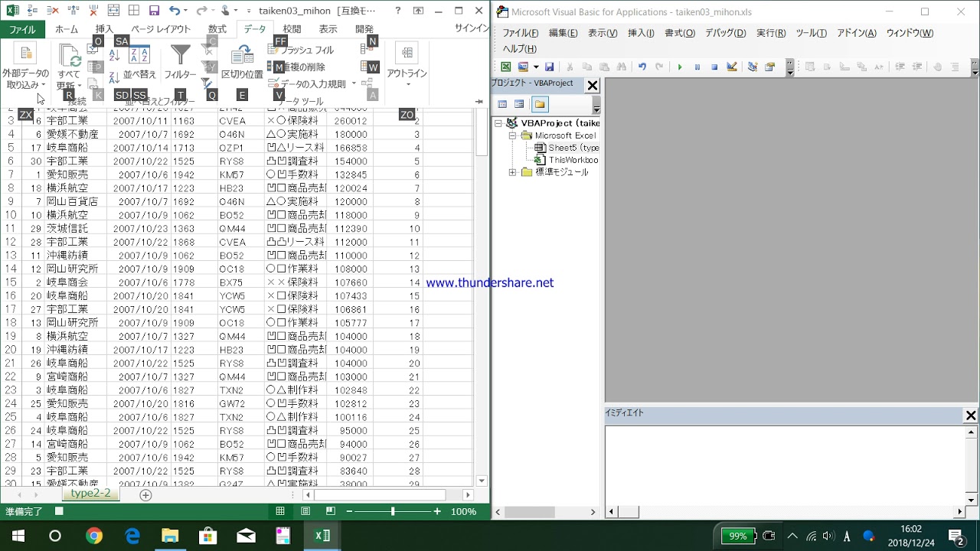Click the 重複の削除 button
980x551 pixels.
click(x=299, y=67)
